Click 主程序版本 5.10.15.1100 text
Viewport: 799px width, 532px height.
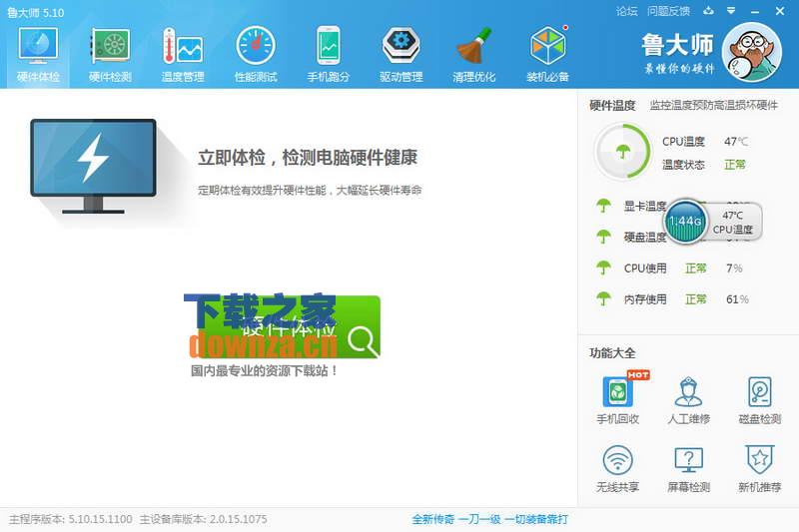click(x=70, y=519)
